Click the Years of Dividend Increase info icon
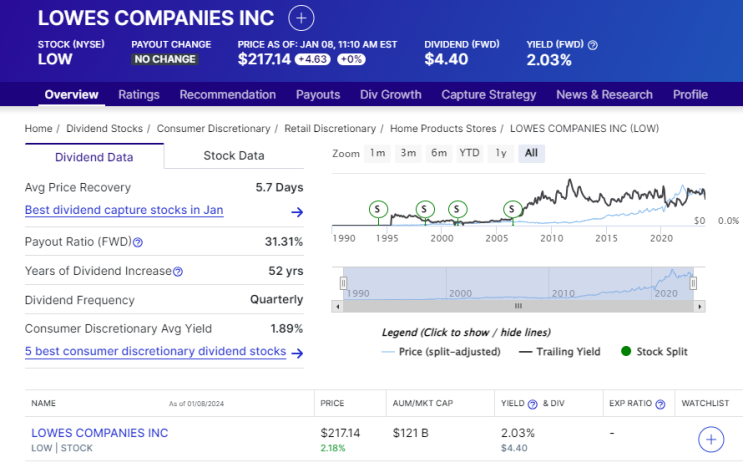743x473 pixels. (178, 271)
